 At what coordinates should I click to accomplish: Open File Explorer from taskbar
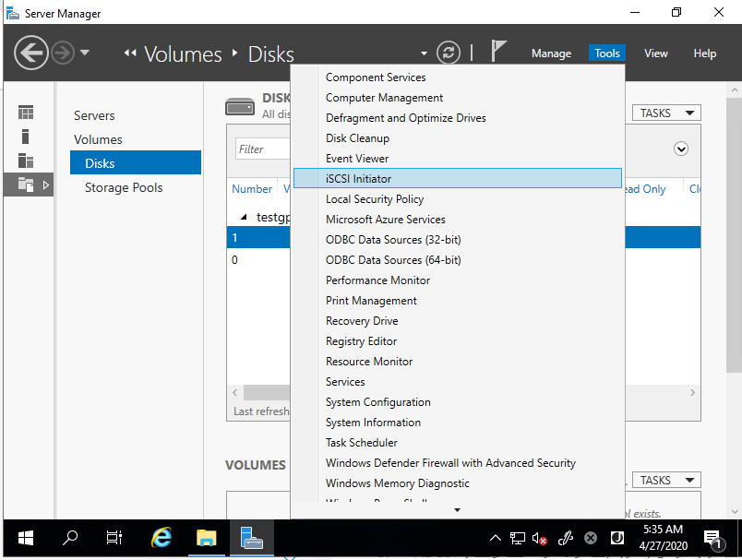(x=207, y=538)
